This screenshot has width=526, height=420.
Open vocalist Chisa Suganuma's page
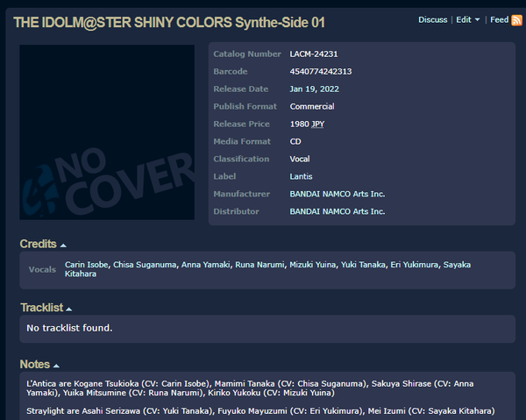(x=145, y=265)
